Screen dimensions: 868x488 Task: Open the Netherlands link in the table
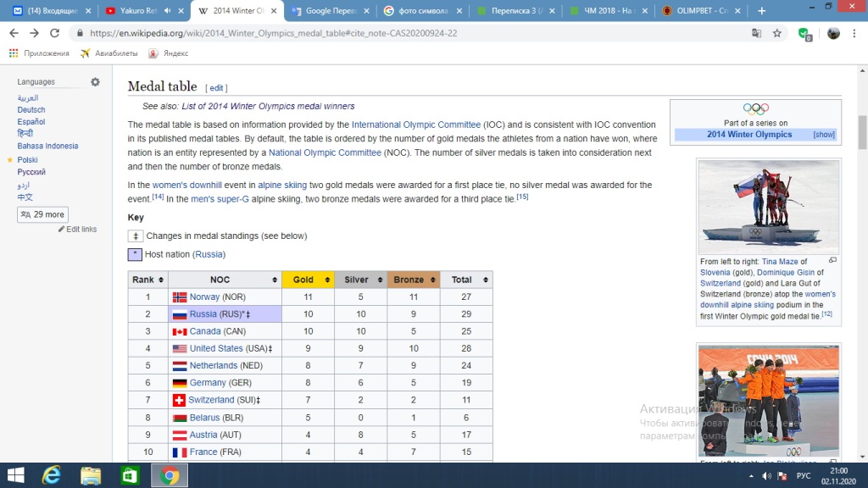pyautogui.click(x=213, y=366)
